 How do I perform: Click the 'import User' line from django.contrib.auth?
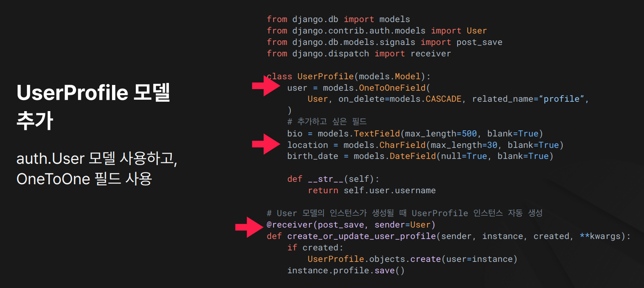[x=377, y=31]
